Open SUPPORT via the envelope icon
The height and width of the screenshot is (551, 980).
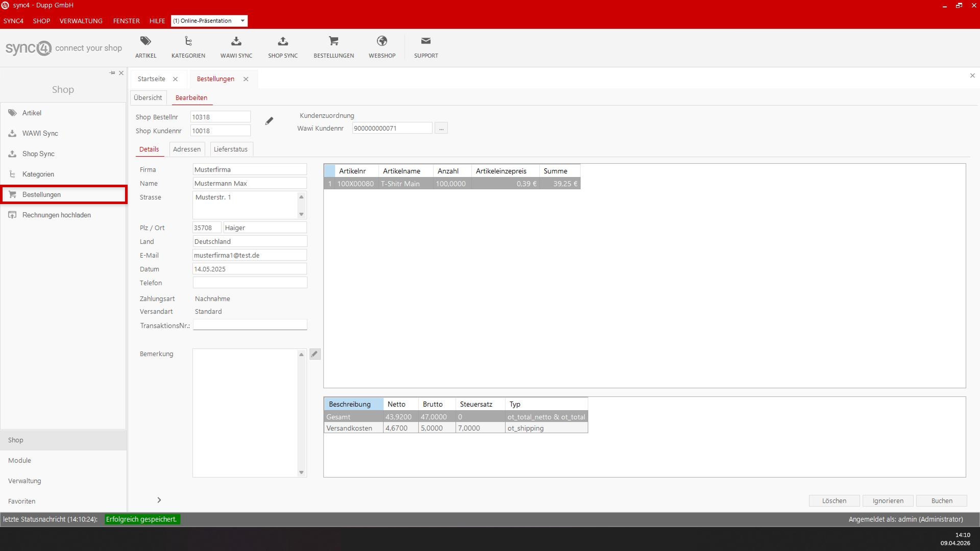pyautogui.click(x=425, y=41)
